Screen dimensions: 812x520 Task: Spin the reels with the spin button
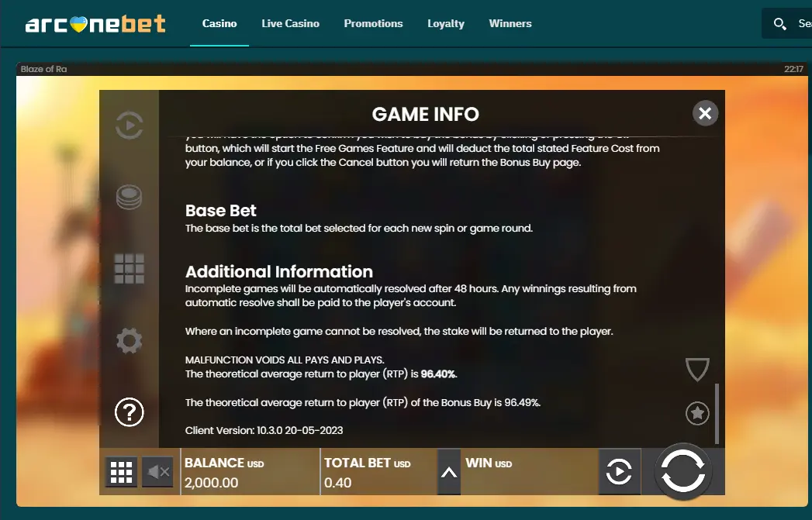point(683,471)
